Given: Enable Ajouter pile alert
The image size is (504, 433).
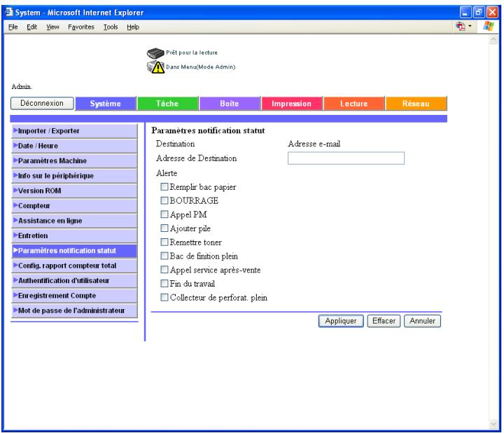Looking at the screenshot, I should 164,228.
